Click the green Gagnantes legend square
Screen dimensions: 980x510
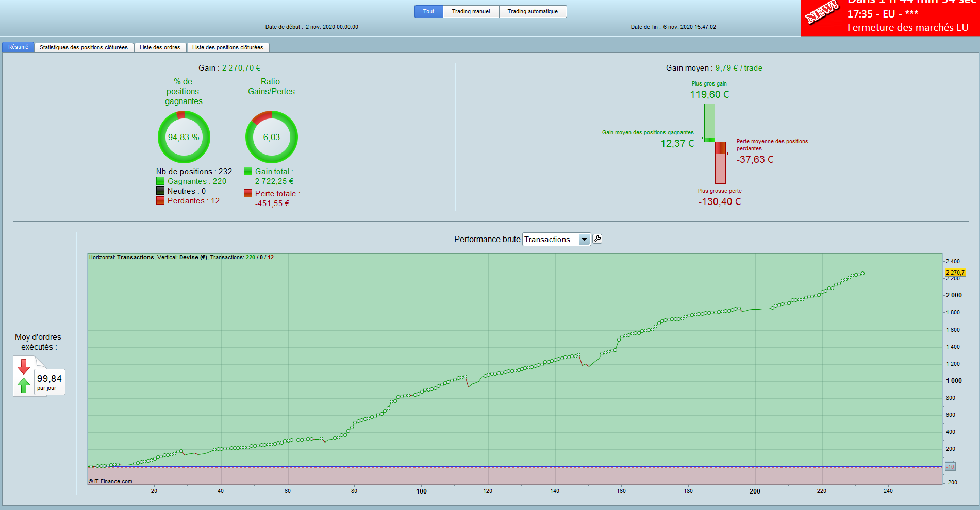tap(160, 181)
